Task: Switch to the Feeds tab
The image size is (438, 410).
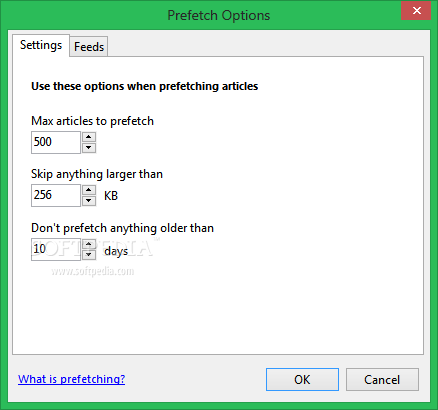Action: click(89, 47)
